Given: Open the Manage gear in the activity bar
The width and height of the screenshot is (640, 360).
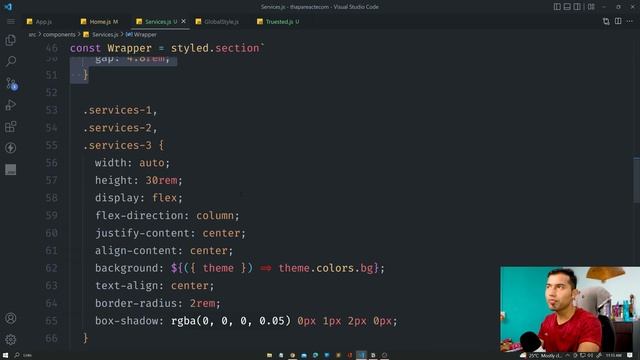Looking at the screenshot, I should point(11,339).
